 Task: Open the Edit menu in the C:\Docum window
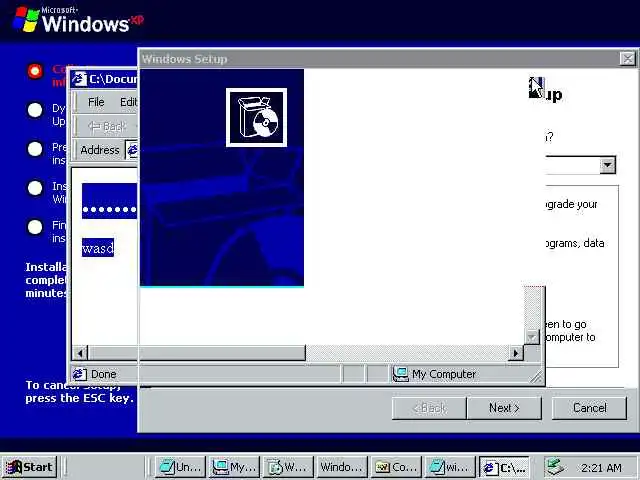[128, 102]
